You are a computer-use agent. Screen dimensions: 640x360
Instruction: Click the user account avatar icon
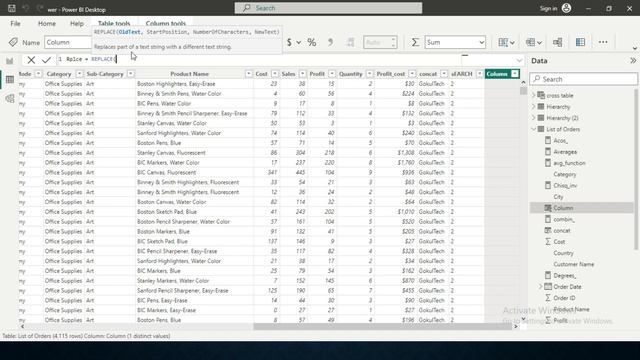coord(566,8)
